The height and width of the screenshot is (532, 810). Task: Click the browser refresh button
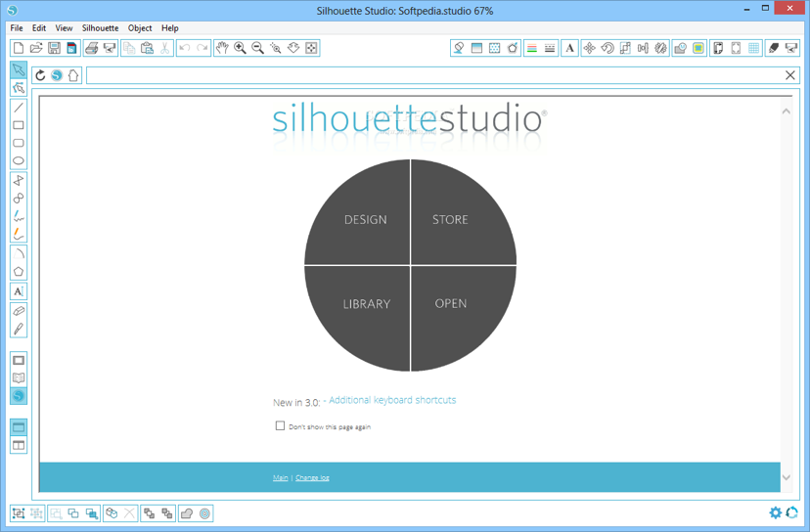[40, 75]
